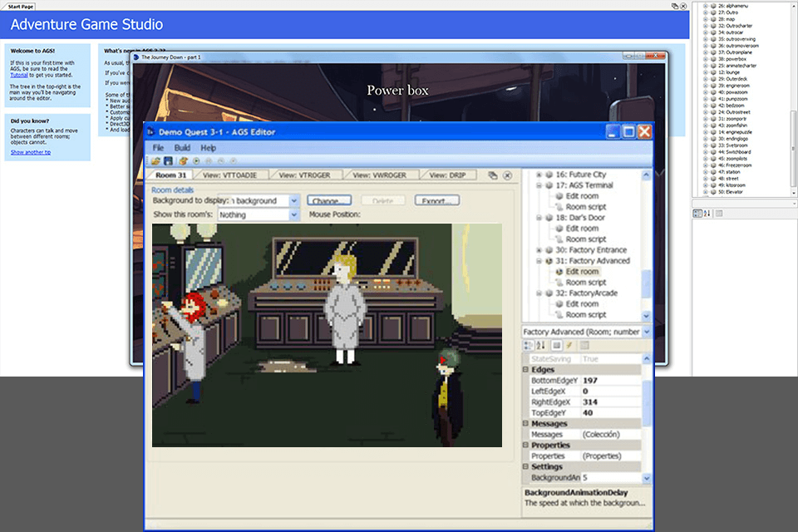Select the Events lightning bolt icon in Properties

[x=570, y=343]
